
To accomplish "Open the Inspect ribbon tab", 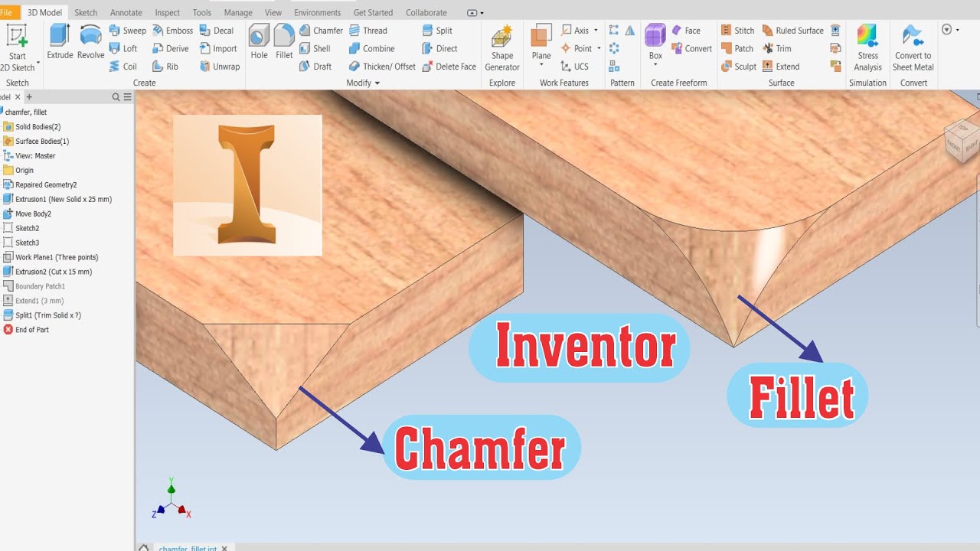I will pos(168,12).
